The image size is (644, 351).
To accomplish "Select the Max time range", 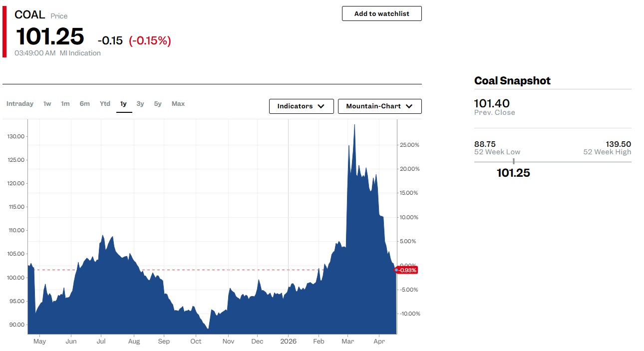I will [178, 104].
